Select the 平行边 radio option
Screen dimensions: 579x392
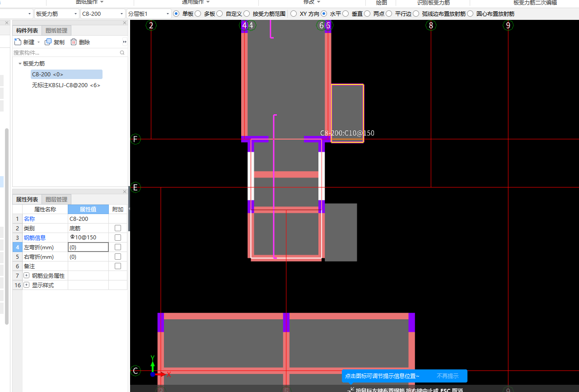pos(389,14)
